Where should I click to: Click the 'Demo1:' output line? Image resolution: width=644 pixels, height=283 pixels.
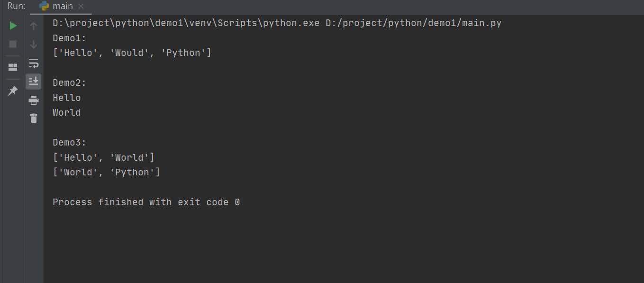pyautogui.click(x=69, y=38)
